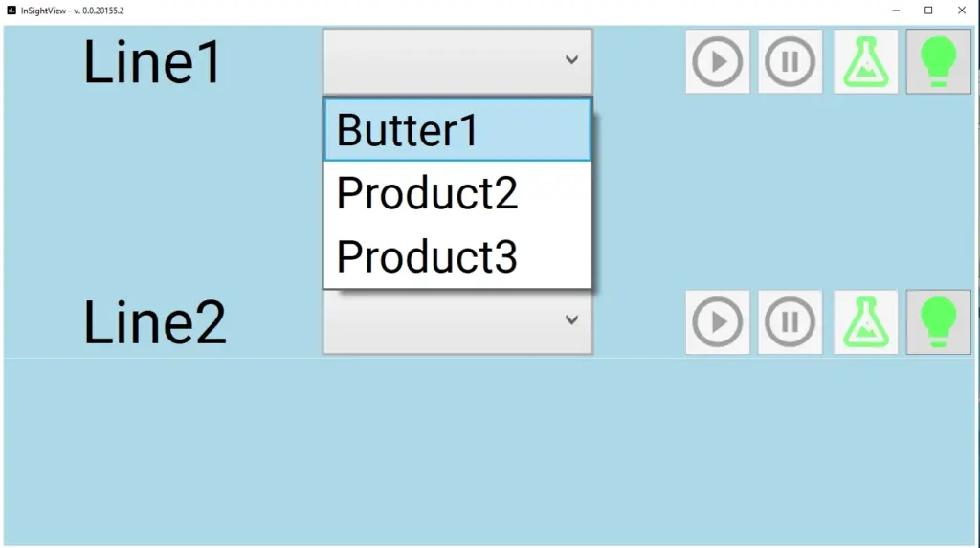Screen dimensions: 980x548
Task: Expand the Line2 product dropdown arrow
Action: (571, 320)
